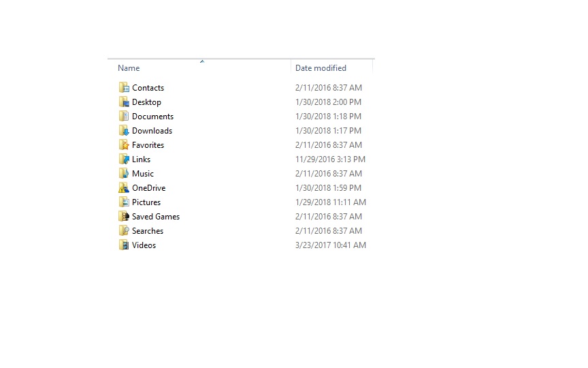Sort by the Name column header
The width and height of the screenshot is (588, 368).
coord(129,68)
